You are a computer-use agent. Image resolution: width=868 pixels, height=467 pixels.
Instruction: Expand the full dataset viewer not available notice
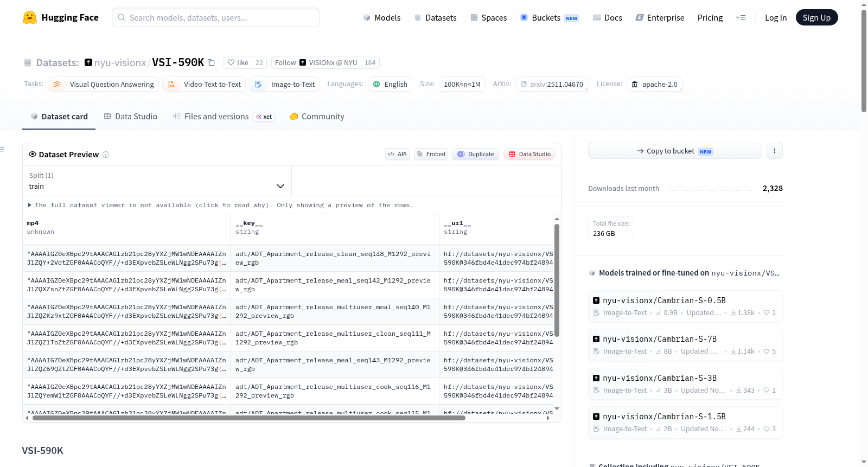pyautogui.click(x=220, y=206)
